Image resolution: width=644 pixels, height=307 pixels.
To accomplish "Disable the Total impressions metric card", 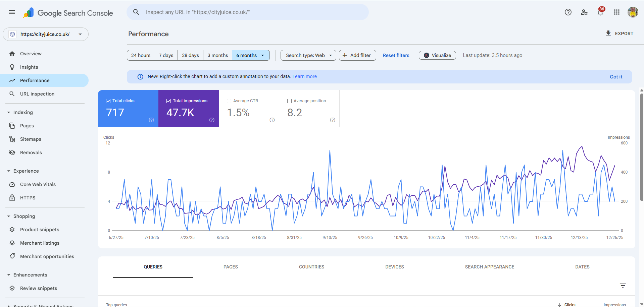I will tap(168, 101).
